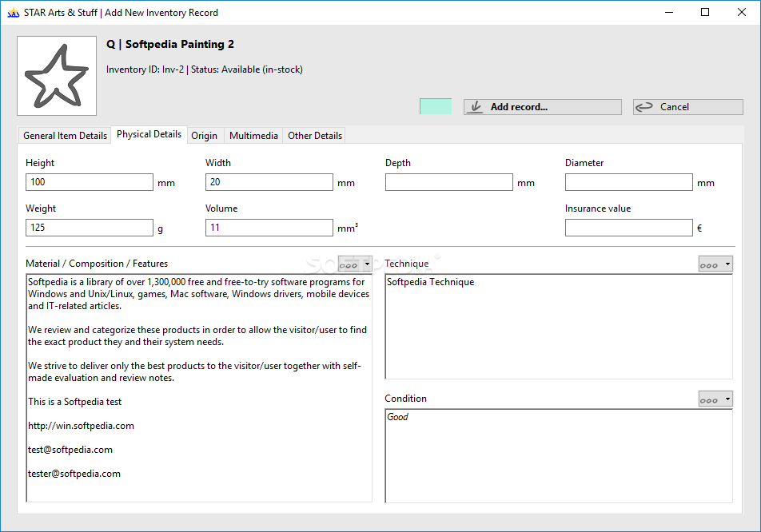Click inside the Technique text area
Image resolution: width=761 pixels, height=532 pixels.
pos(558,328)
